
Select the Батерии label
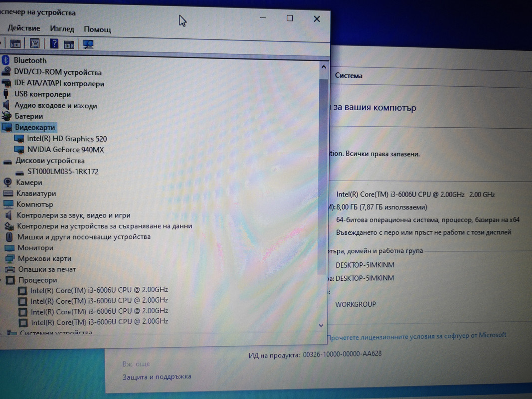29,116
